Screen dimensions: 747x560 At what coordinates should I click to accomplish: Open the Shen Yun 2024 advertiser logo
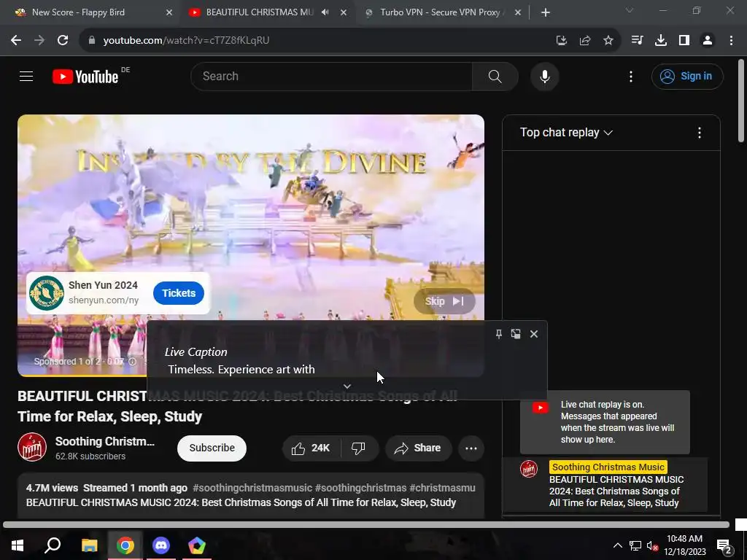pyautogui.click(x=46, y=293)
